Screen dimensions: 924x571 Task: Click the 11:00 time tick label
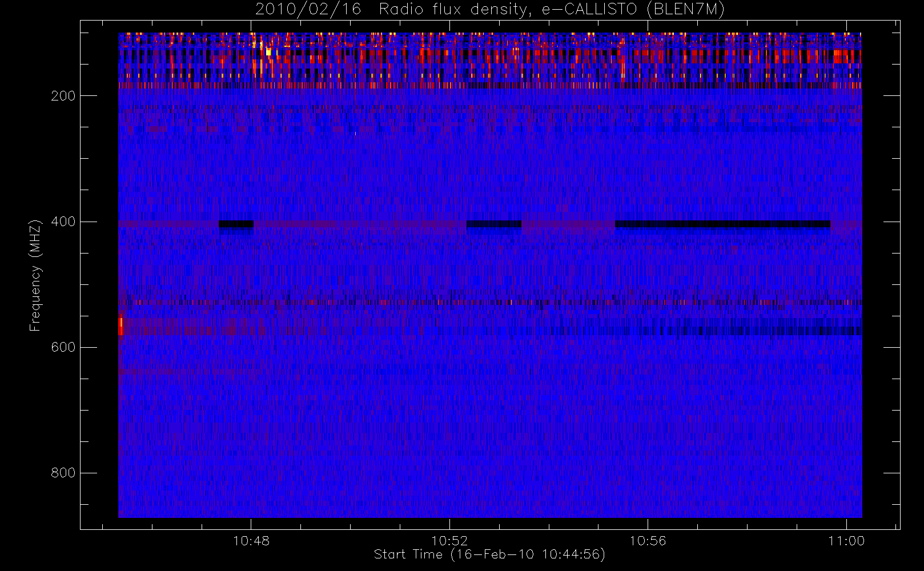coord(846,541)
